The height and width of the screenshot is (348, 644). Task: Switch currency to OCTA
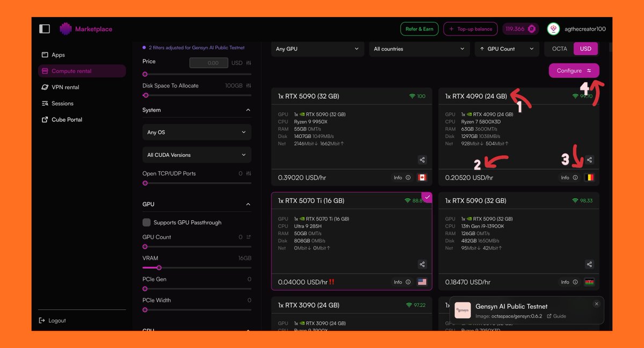559,49
